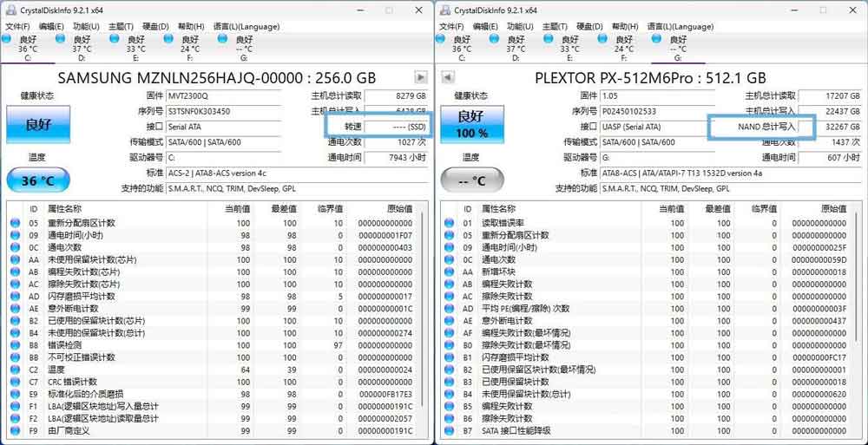
Task: Open 主题(T) menu in Plextor window
Action: pyautogui.click(x=555, y=27)
